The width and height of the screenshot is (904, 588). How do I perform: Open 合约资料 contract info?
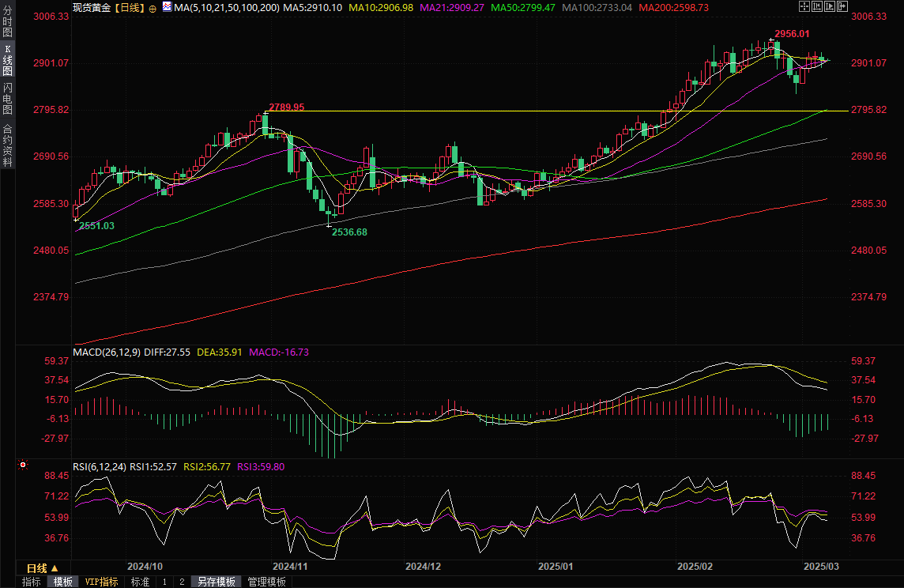[x=7, y=145]
